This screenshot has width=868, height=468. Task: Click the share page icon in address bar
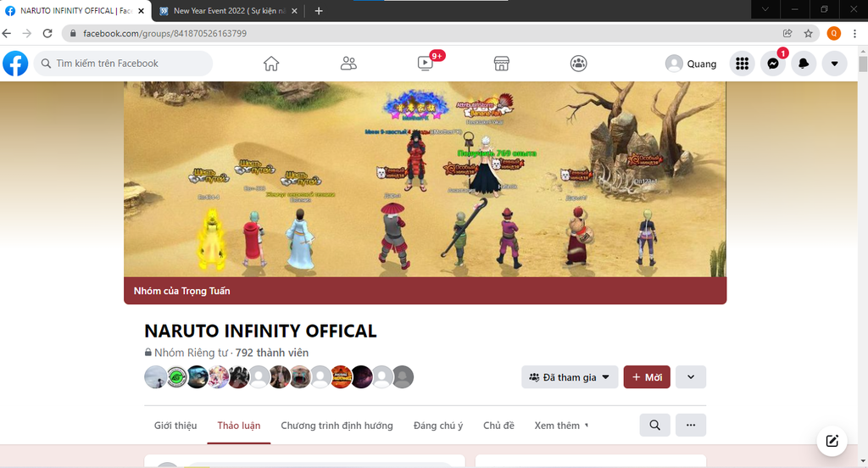click(x=787, y=33)
